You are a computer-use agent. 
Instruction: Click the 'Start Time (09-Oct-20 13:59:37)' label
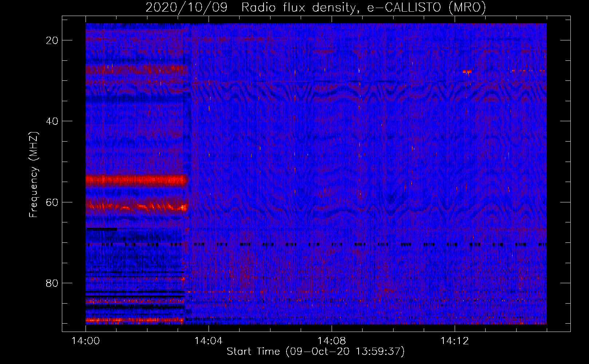point(316,352)
